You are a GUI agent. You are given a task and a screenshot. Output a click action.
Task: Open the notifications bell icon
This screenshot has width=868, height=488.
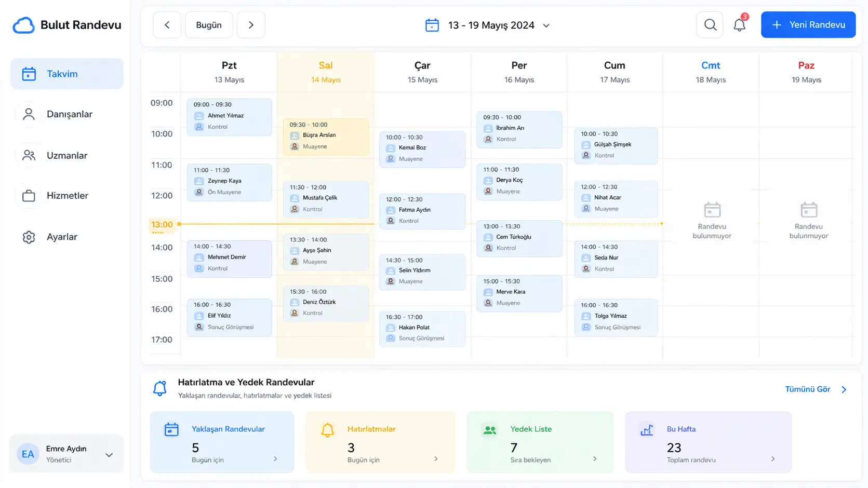pyautogui.click(x=739, y=25)
